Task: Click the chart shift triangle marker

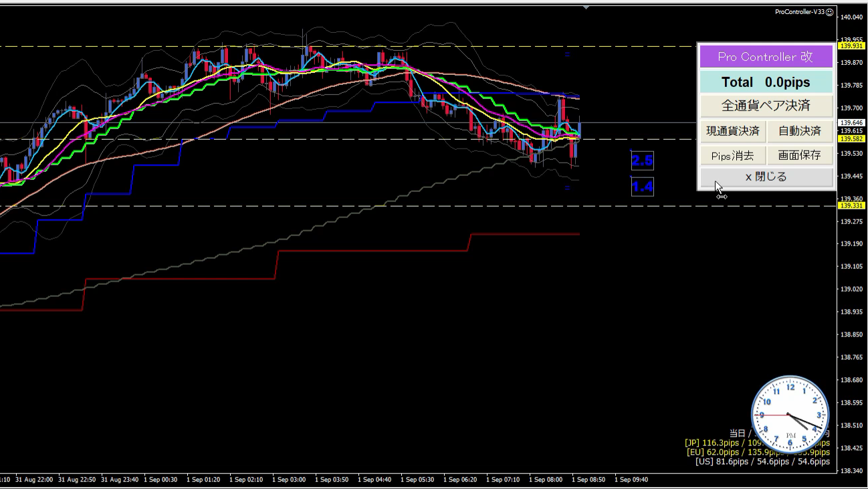Action: coord(586,7)
